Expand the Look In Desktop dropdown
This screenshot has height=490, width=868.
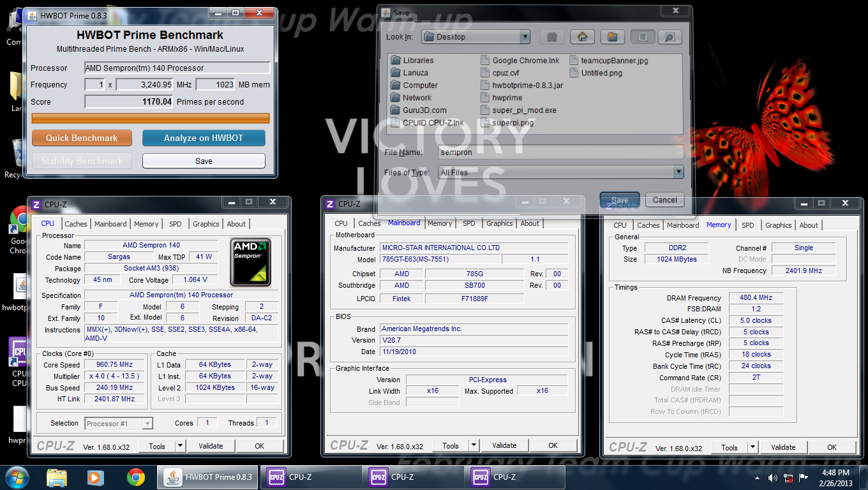525,37
